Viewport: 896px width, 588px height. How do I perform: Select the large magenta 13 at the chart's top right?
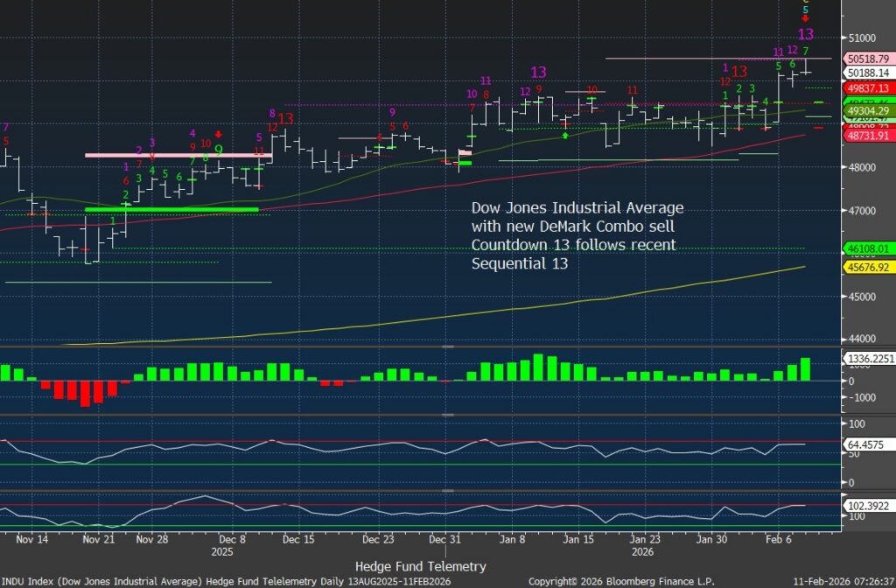coord(806,35)
